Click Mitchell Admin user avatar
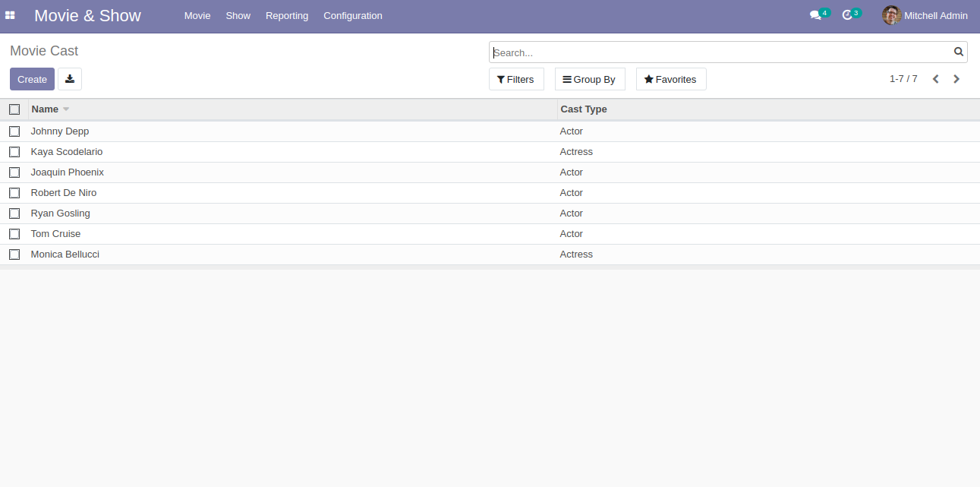 [x=891, y=15]
